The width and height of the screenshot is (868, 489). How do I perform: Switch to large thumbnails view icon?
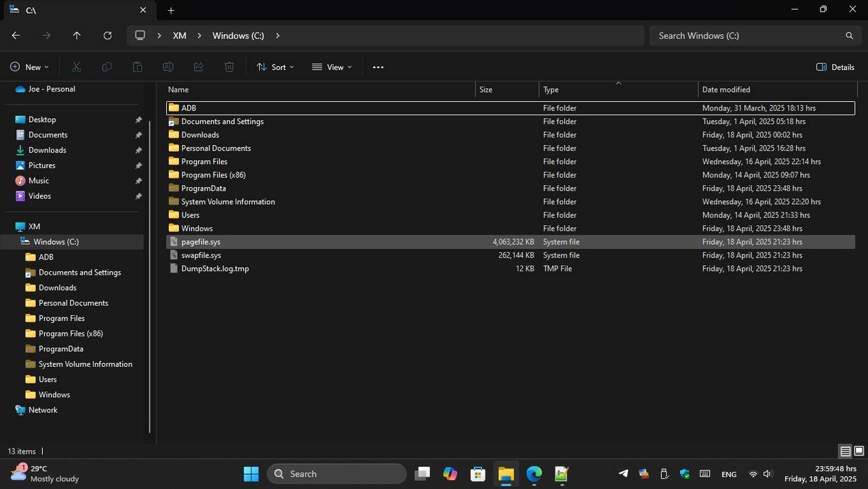tap(859, 451)
